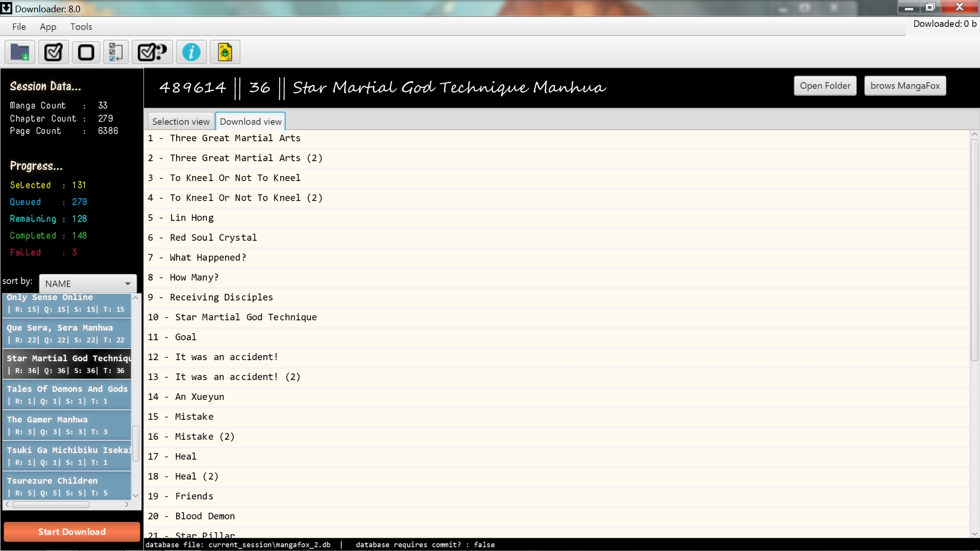
Task: Open the File menu
Action: [19, 26]
